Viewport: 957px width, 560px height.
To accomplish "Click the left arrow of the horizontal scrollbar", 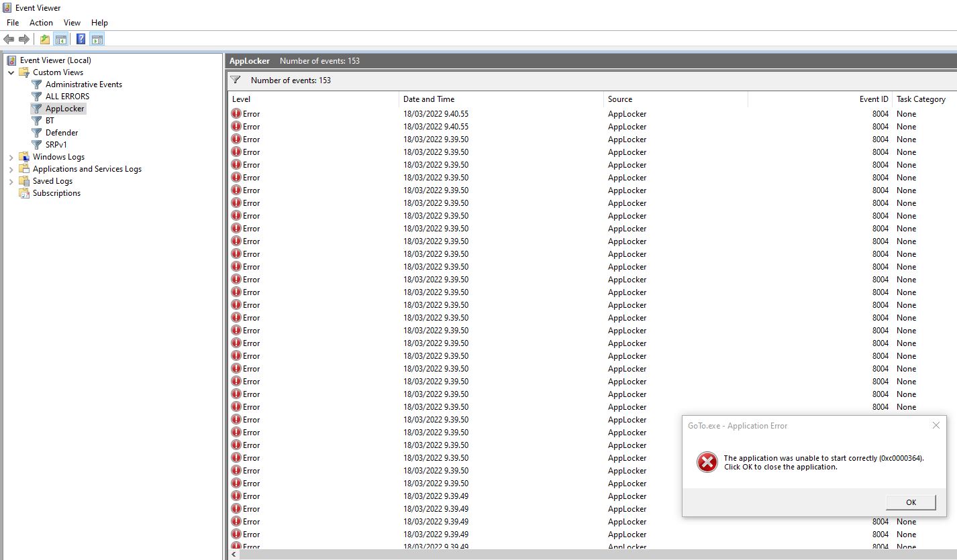I will pyautogui.click(x=234, y=555).
